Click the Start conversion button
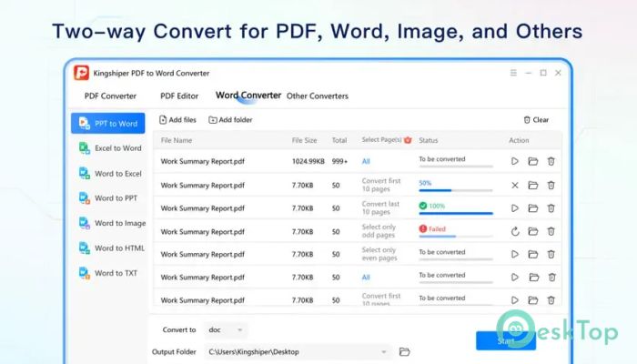637x364 pixels. [x=506, y=341]
